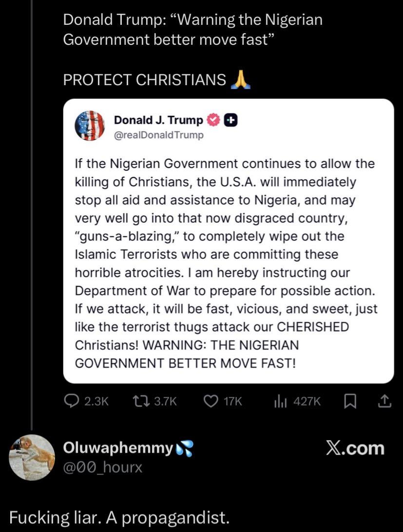Bookmark this post
This screenshot has height=532, width=403.
tap(349, 401)
